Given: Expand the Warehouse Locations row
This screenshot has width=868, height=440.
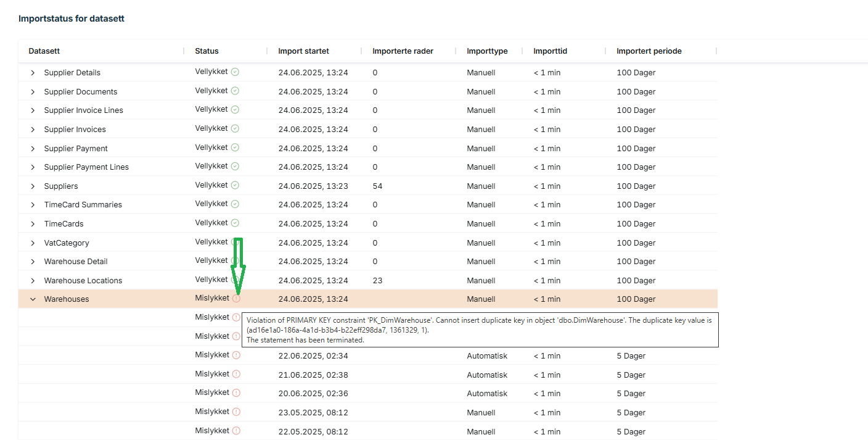Looking at the screenshot, I should click(x=33, y=281).
